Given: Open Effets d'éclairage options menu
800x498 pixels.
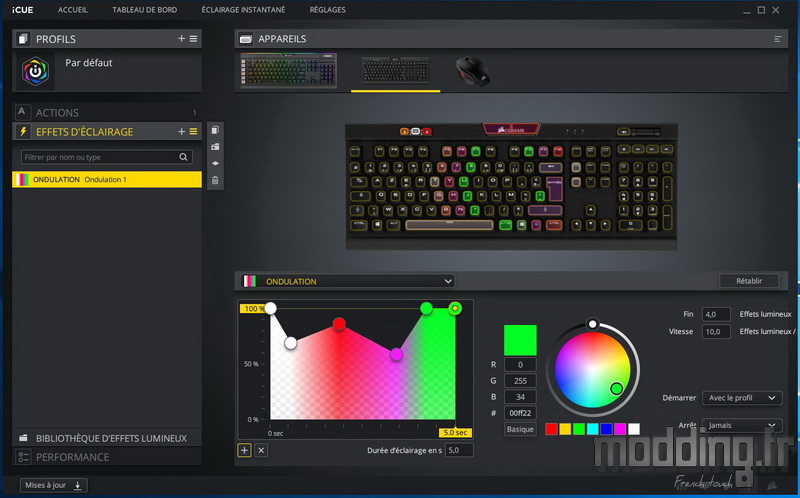Looking at the screenshot, I should (x=193, y=132).
